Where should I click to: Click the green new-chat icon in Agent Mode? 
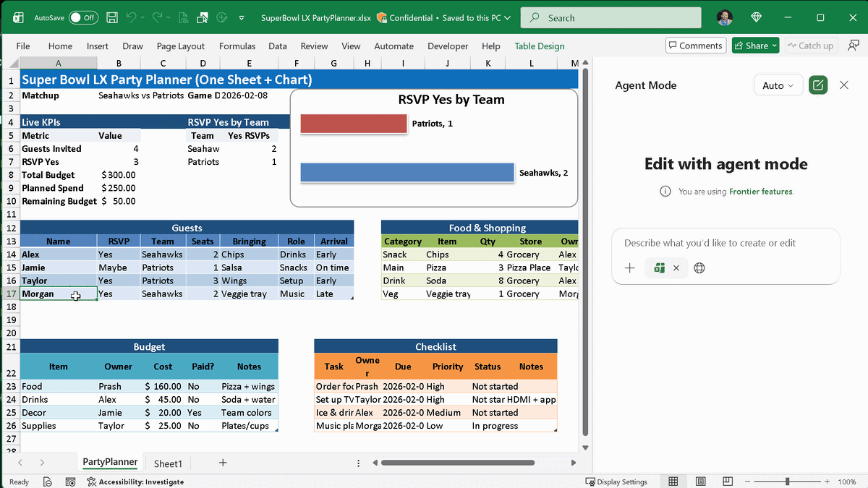click(818, 85)
